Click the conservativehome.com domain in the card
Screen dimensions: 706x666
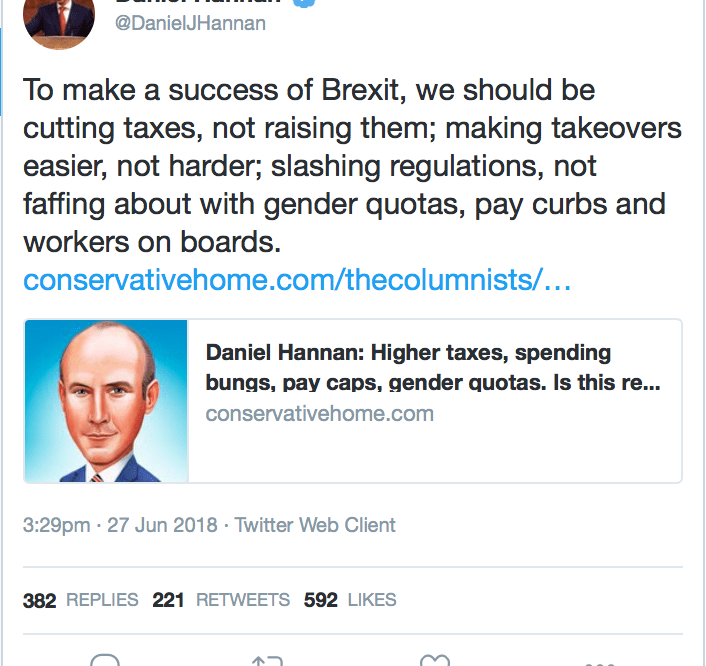coord(319,413)
